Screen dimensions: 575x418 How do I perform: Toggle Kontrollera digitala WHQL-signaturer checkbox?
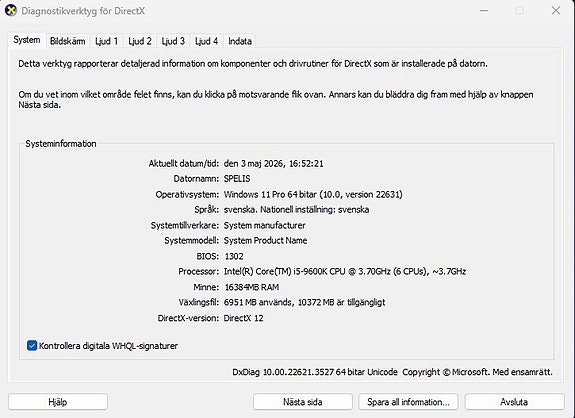pyautogui.click(x=32, y=345)
